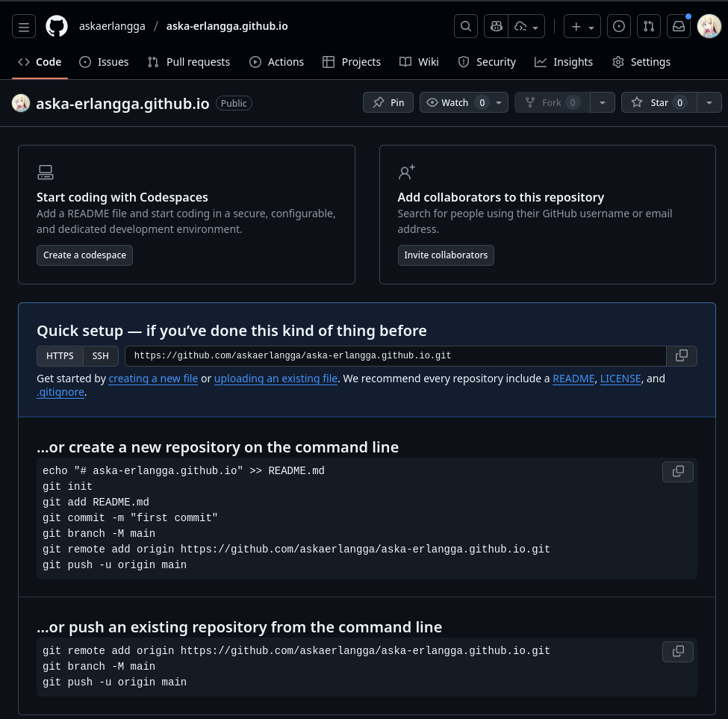Copy the 'create repository' command block
This screenshot has width=728, height=719.
[678, 471]
